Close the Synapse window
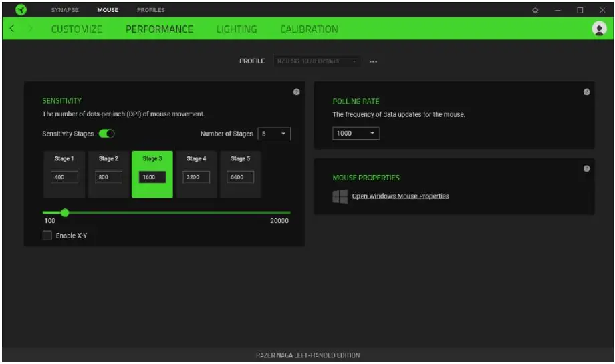Screen dimensions: 615x364 point(602,10)
